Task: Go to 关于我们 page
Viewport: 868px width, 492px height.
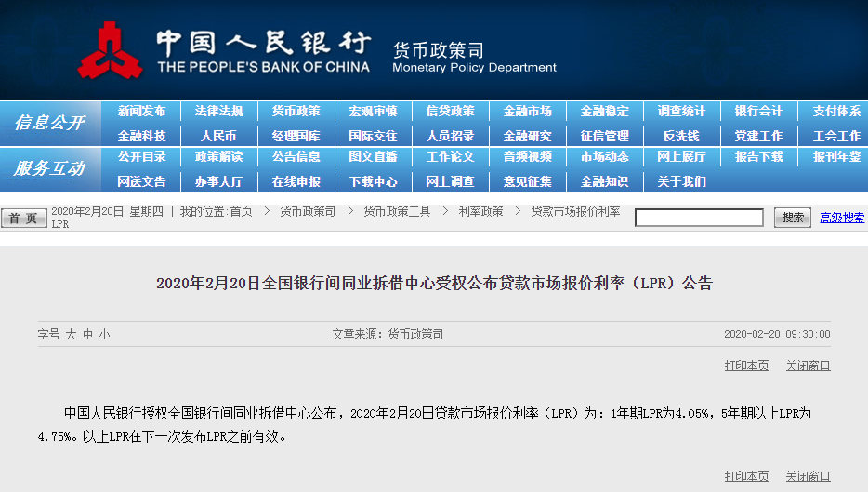Action: tap(681, 181)
